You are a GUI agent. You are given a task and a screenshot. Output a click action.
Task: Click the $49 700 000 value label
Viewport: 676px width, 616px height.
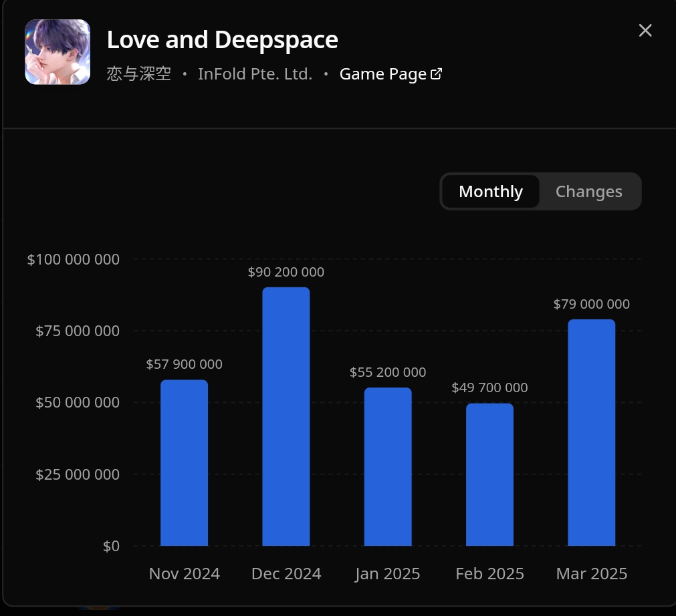point(489,388)
